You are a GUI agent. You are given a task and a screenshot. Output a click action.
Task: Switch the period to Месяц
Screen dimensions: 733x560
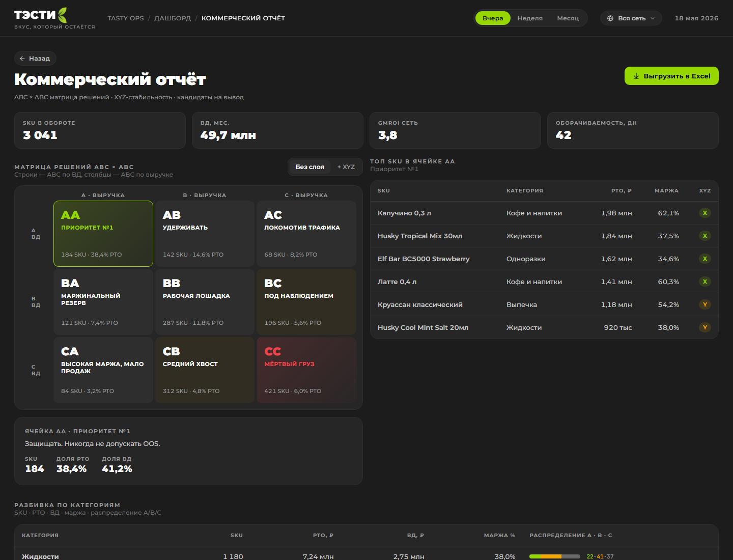click(568, 18)
